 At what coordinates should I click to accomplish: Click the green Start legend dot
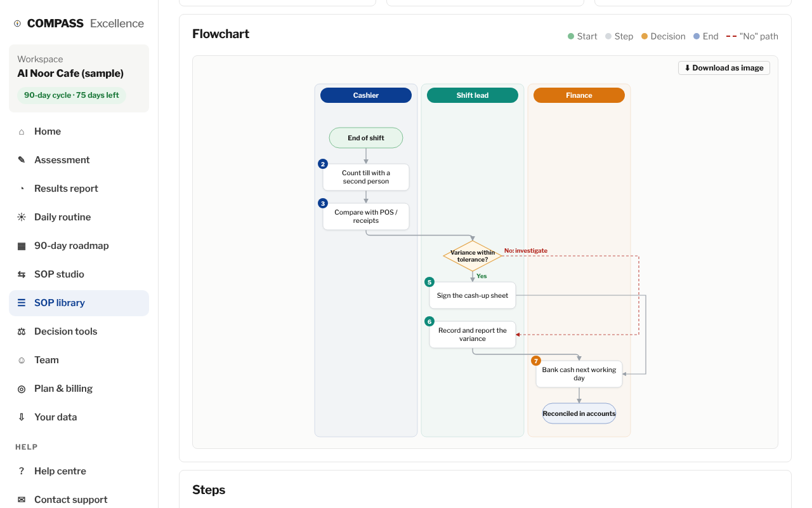point(571,36)
